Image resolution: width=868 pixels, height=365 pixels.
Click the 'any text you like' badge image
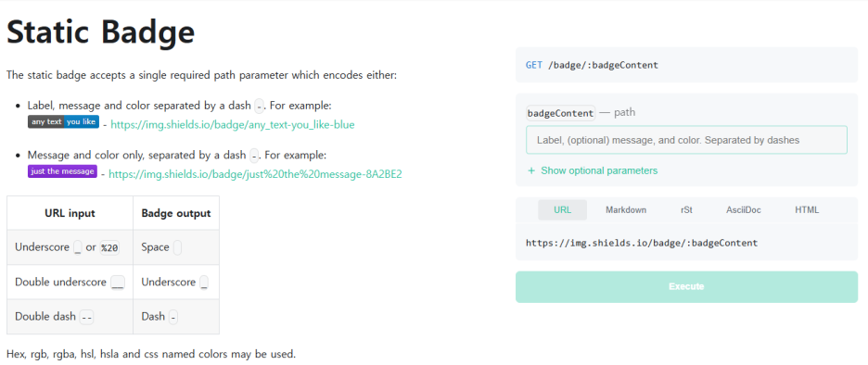[64, 121]
